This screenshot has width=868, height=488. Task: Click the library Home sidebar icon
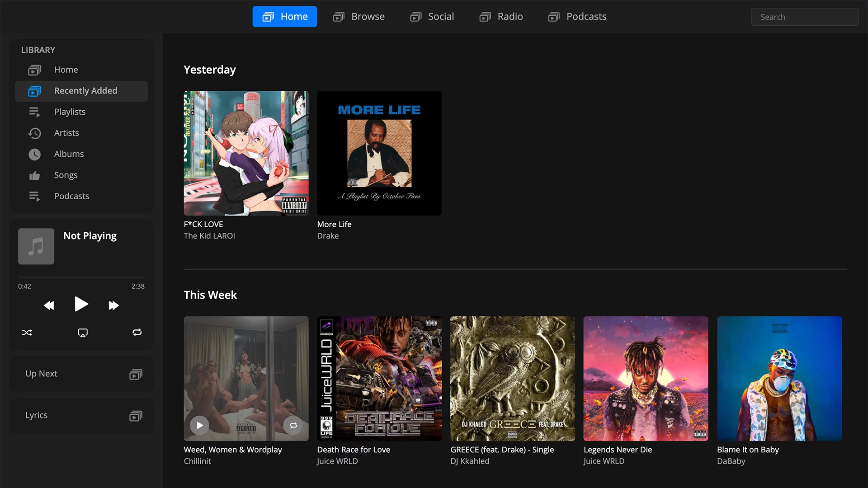(34, 70)
